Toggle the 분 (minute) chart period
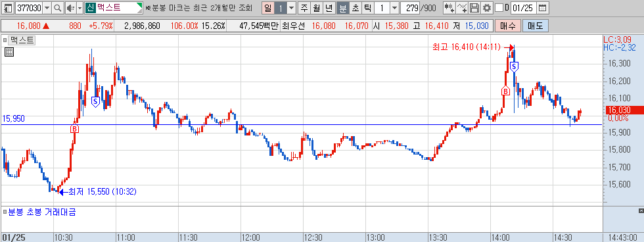The image size is (644, 242). pyautogui.click(x=342, y=7)
